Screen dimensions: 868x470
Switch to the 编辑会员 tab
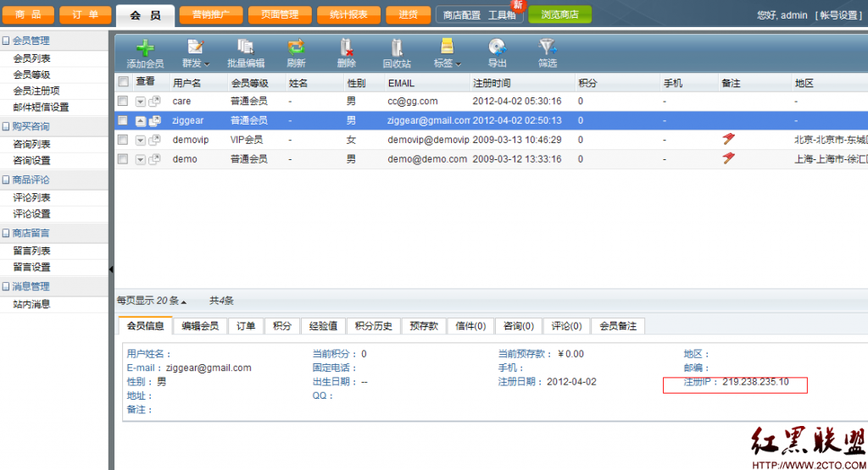pos(200,326)
